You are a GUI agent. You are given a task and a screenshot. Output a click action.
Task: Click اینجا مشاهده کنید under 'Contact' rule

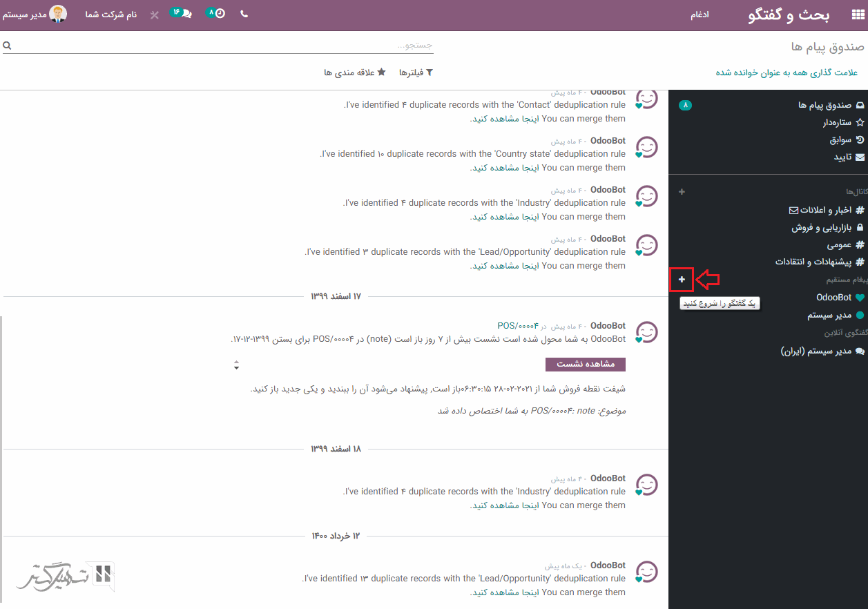(504, 119)
